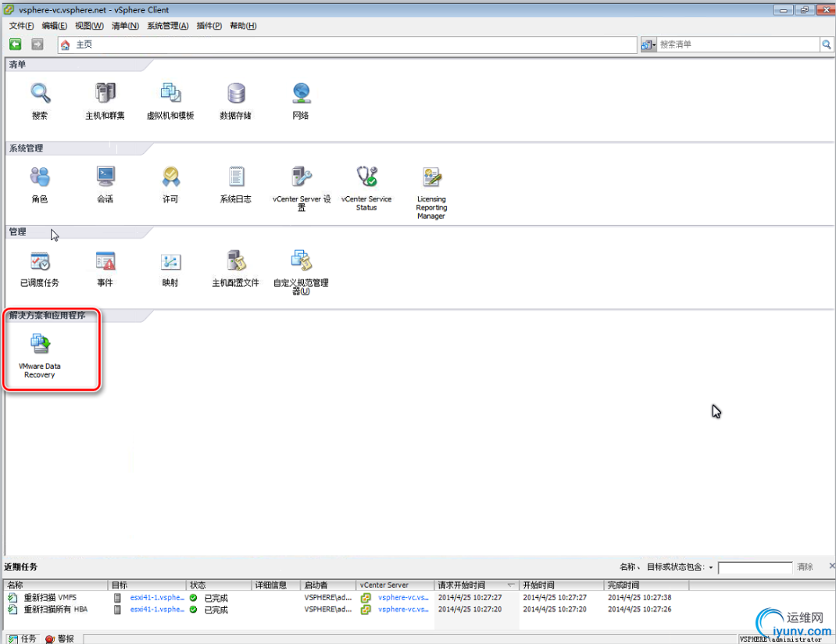Sort tasks by 请求开始时间 column header

tap(477, 585)
